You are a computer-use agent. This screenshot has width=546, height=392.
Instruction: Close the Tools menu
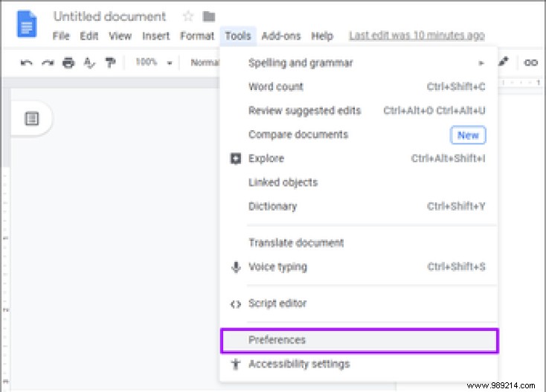(x=238, y=36)
